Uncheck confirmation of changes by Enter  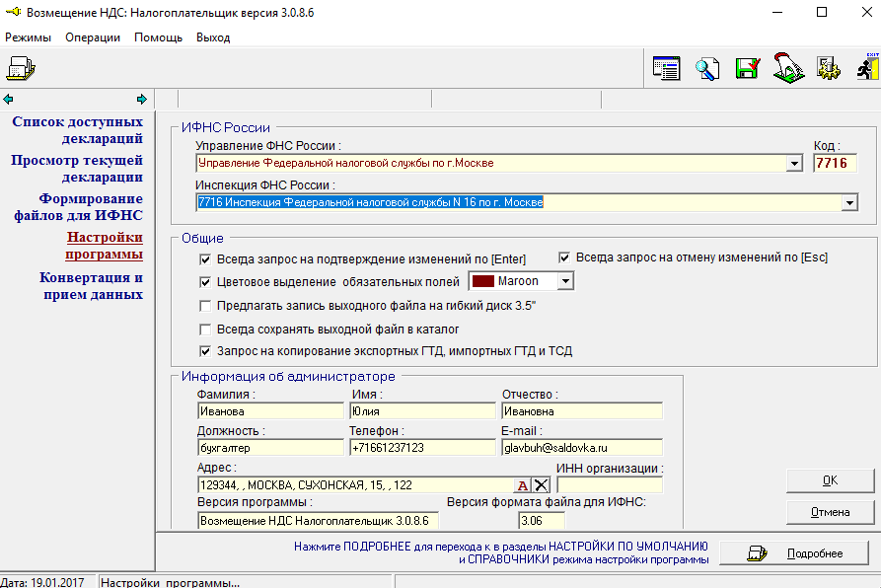[x=205, y=259]
